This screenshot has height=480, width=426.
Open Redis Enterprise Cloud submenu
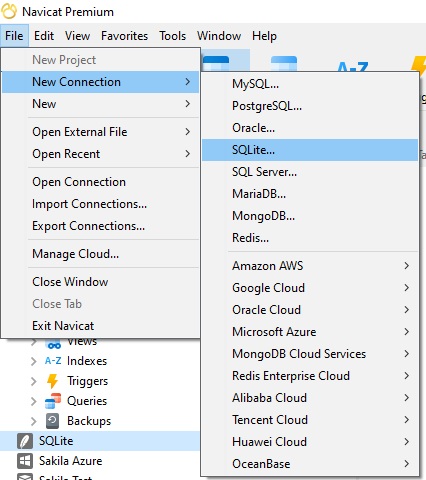(x=310, y=376)
